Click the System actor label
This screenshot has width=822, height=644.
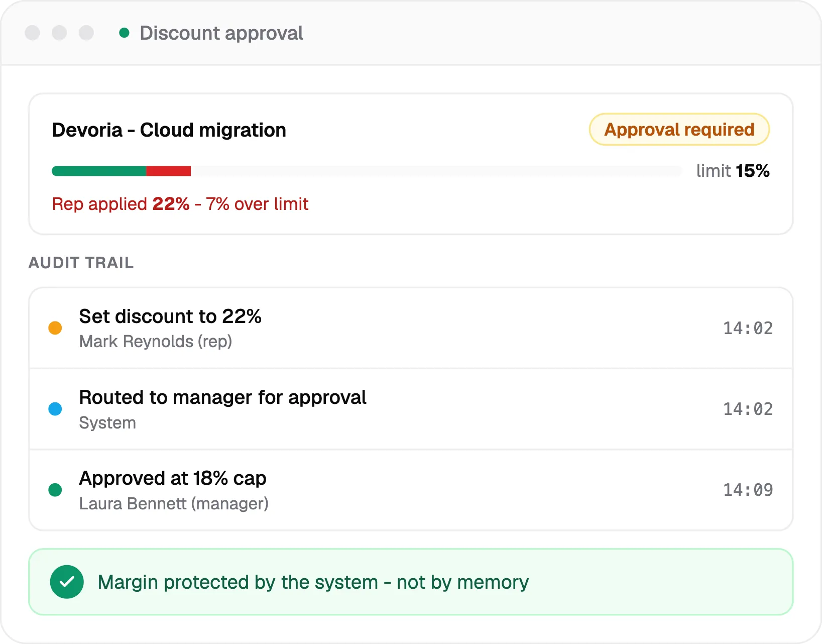[x=107, y=423]
